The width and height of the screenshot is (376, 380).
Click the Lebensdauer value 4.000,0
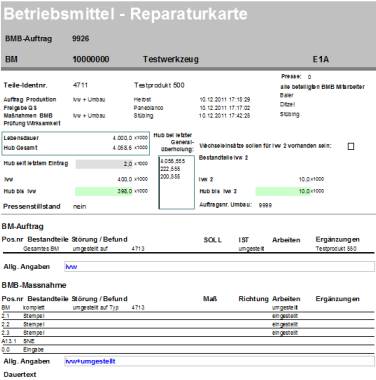click(x=122, y=138)
